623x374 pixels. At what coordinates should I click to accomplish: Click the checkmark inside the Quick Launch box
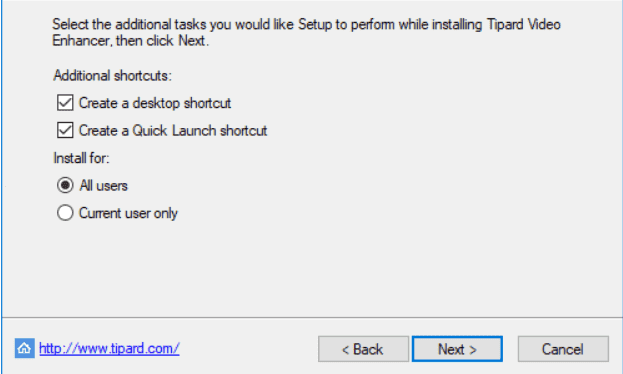tap(65, 130)
